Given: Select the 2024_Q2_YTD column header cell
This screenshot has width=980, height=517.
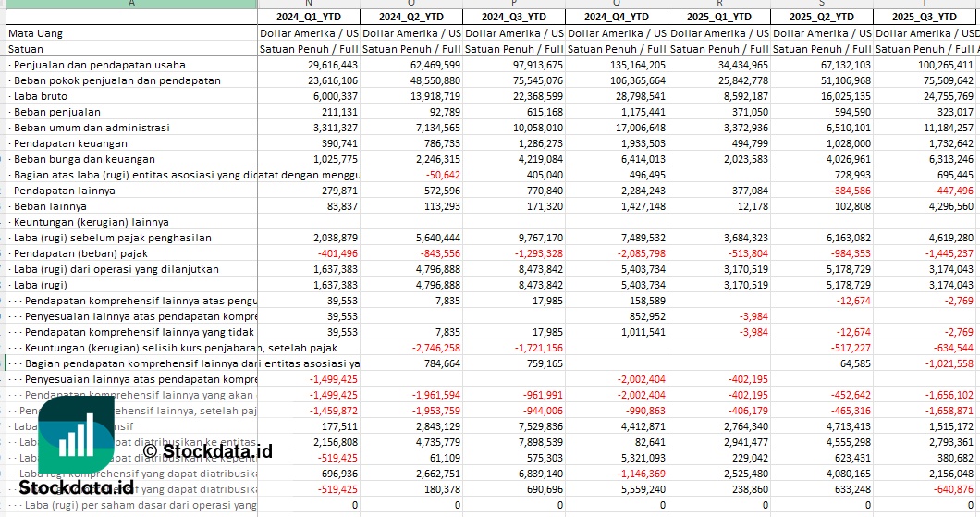Looking at the screenshot, I should tap(411, 17).
